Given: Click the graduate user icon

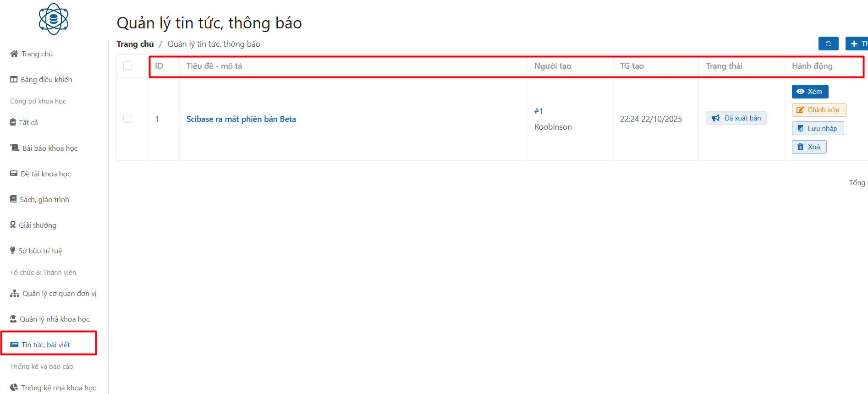Looking at the screenshot, I should pyautogui.click(x=13, y=319).
